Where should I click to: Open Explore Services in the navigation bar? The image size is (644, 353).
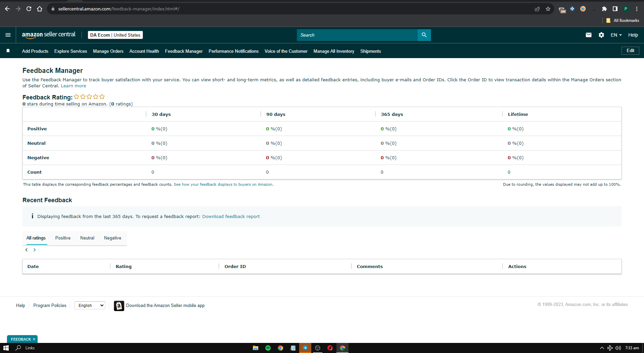[x=71, y=51]
